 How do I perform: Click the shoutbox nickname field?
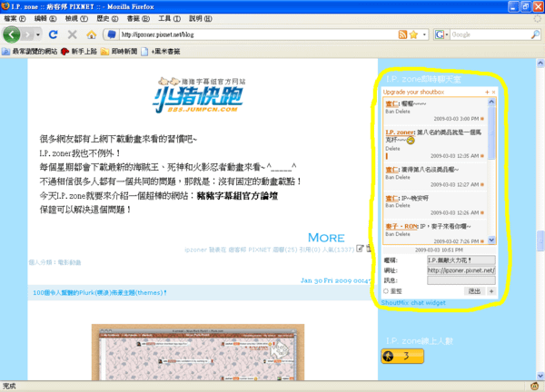click(461, 260)
